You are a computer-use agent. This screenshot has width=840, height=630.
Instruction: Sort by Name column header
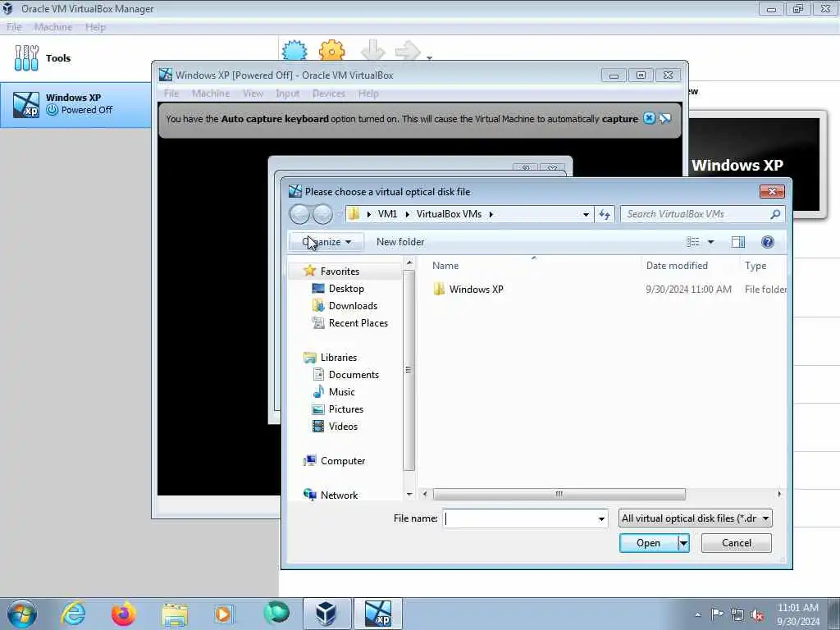(445, 266)
